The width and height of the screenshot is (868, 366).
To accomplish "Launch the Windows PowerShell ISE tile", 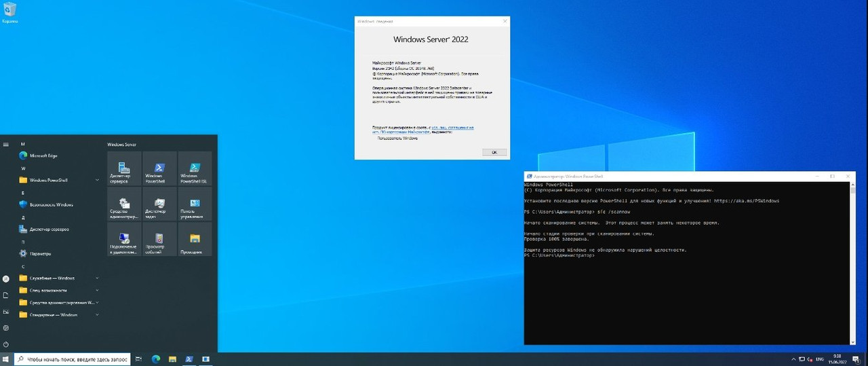I will click(x=195, y=168).
